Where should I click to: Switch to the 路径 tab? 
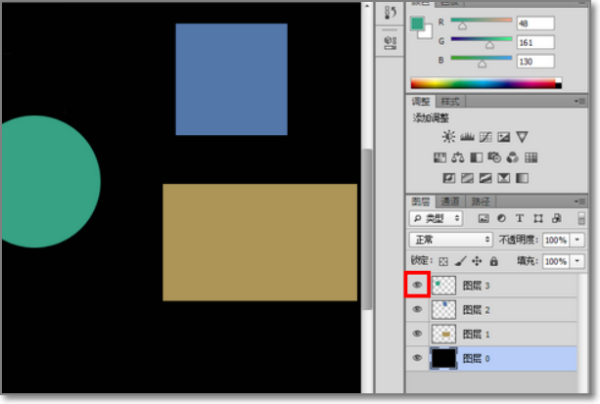(x=480, y=201)
